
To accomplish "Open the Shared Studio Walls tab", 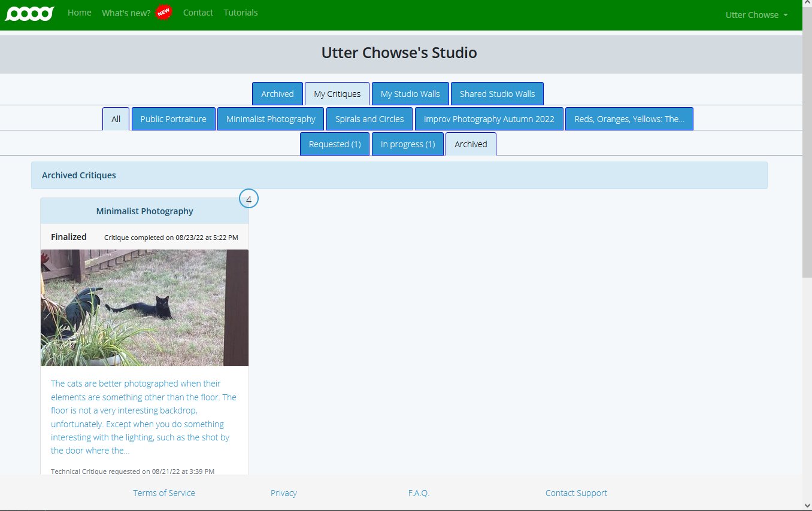I will (x=497, y=94).
